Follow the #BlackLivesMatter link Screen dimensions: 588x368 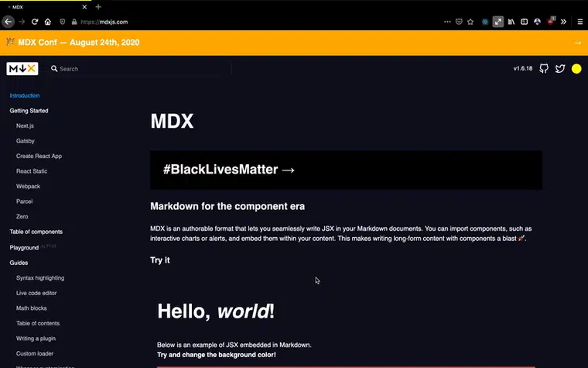(x=229, y=170)
